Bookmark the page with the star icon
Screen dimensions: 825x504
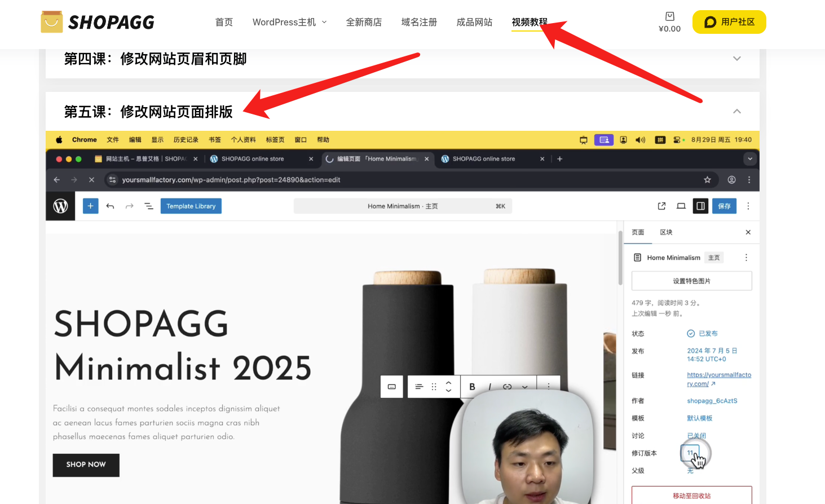(707, 180)
